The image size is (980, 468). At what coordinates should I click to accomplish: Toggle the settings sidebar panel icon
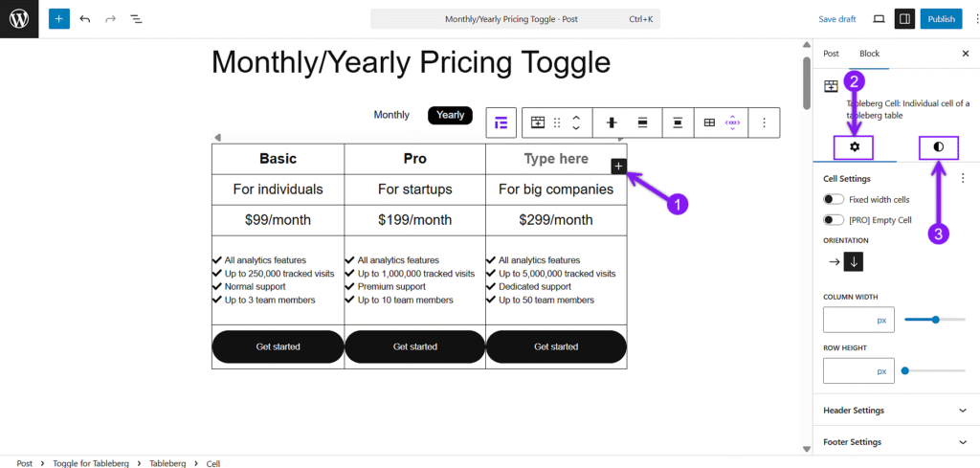(904, 19)
